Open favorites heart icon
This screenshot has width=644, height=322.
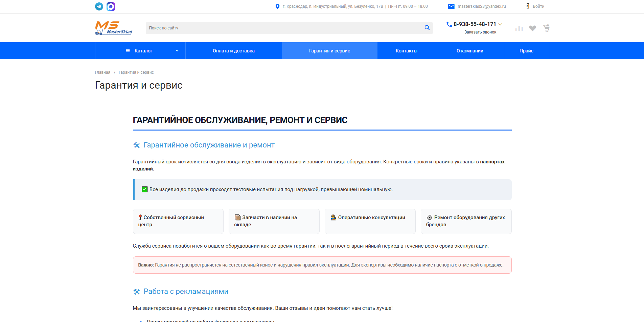[x=533, y=28]
